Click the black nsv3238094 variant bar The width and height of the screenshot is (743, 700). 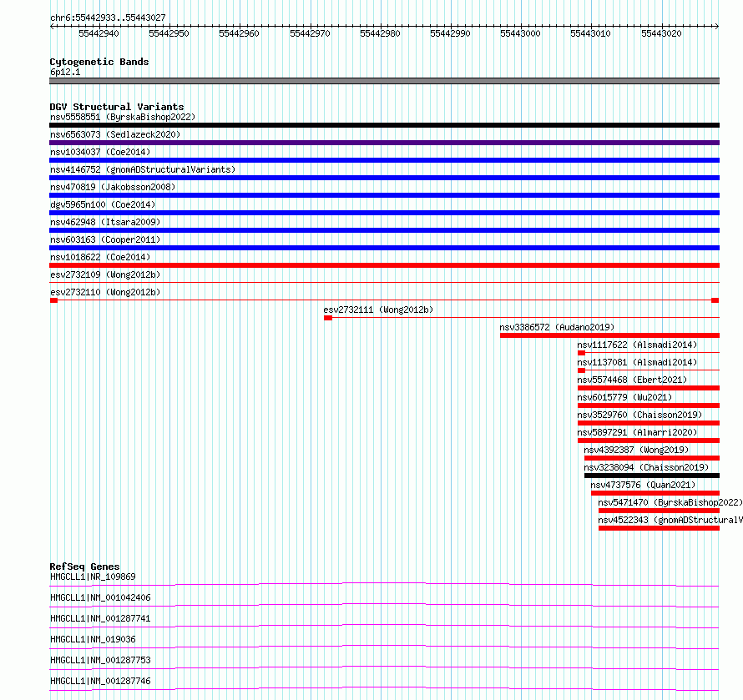coord(652,476)
